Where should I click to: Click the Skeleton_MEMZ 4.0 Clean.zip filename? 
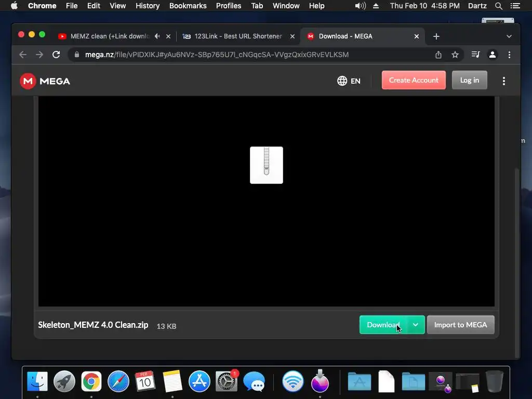[x=93, y=325]
